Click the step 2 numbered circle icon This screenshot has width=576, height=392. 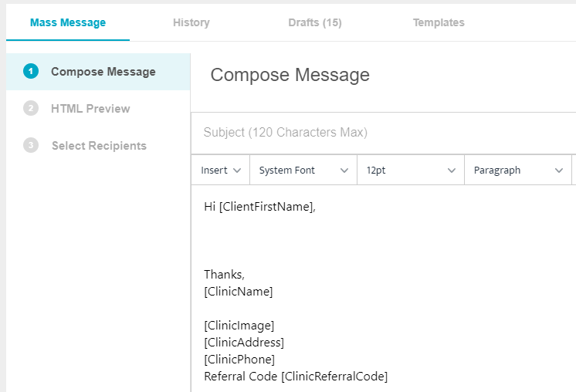click(x=31, y=109)
